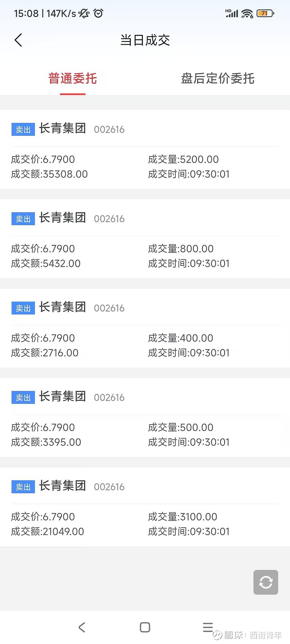Switch to the 普通委托 tab
The height and width of the screenshot is (644, 290).
click(x=72, y=78)
